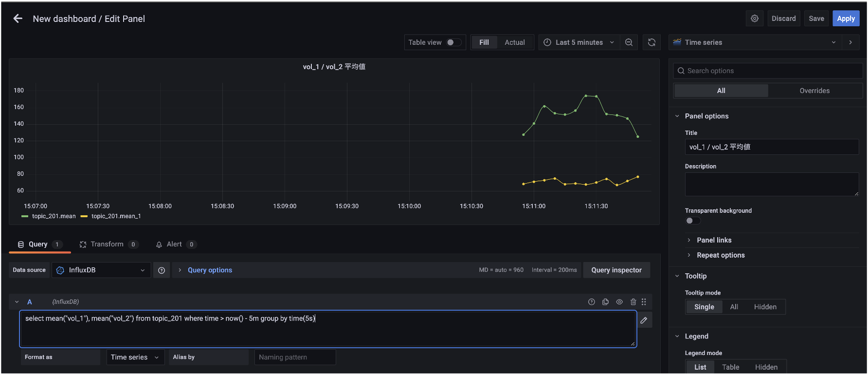Click the InfluxDB data source logo
This screenshot has width=868, height=375.
point(60,270)
